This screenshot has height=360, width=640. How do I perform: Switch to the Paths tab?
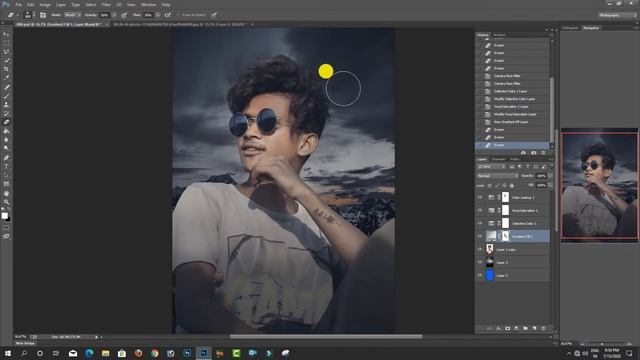514,159
